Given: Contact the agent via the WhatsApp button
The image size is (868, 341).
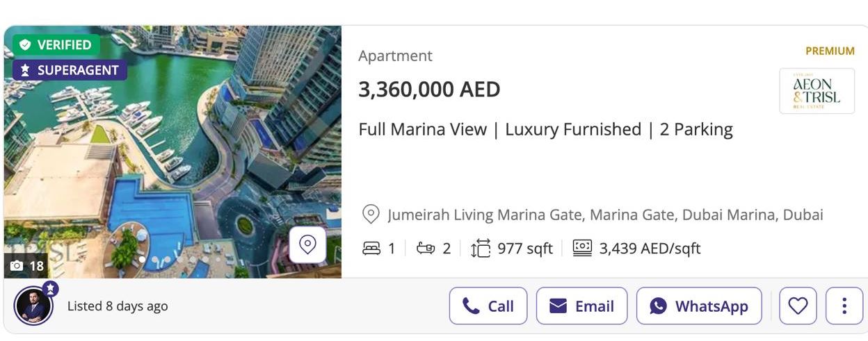Looking at the screenshot, I should click(x=699, y=306).
